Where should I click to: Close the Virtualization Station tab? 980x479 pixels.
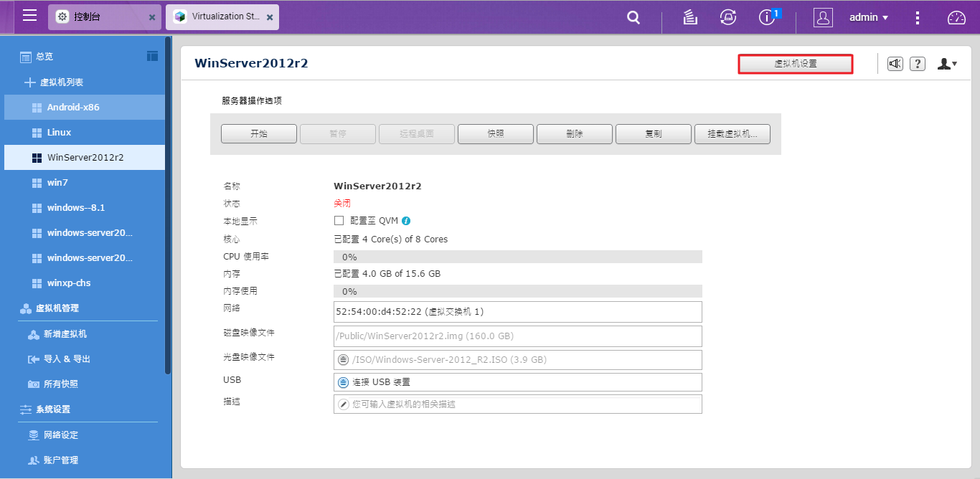click(x=269, y=17)
